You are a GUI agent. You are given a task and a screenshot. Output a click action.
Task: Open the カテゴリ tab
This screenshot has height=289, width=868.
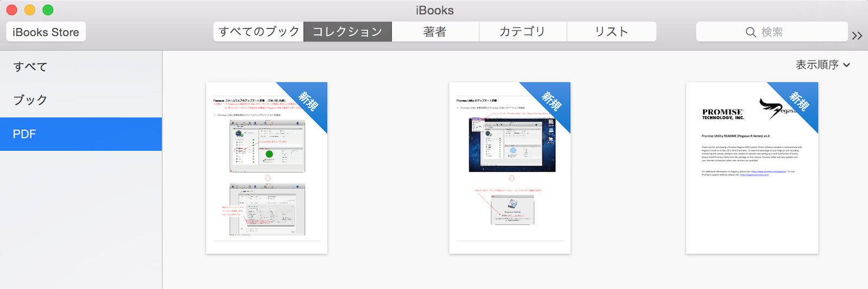click(523, 32)
